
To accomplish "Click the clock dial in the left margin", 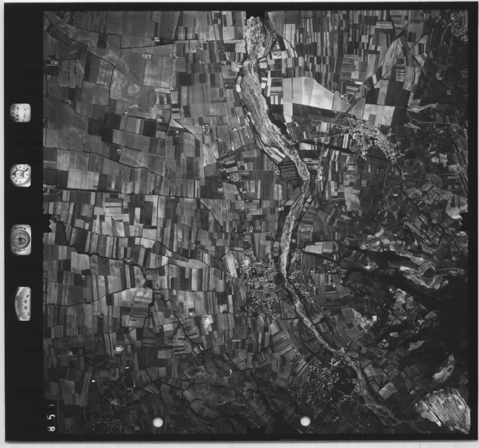I will (20, 175).
